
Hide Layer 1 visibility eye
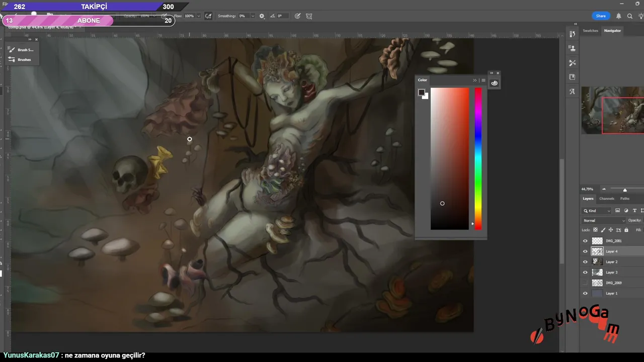(585, 294)
